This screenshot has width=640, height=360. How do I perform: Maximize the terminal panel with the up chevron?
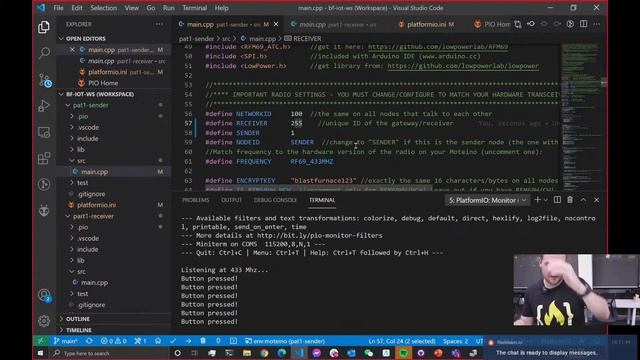coord(583,200)
